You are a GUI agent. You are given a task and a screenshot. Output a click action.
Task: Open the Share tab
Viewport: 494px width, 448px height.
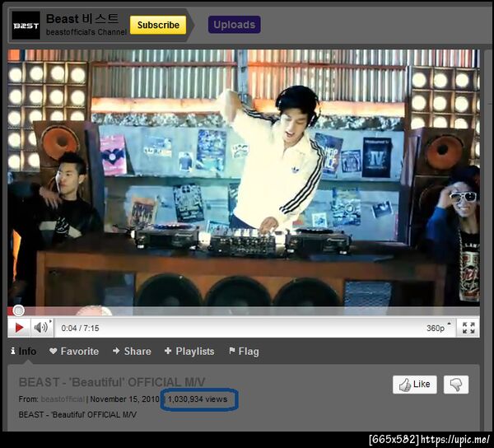point(132,352)
